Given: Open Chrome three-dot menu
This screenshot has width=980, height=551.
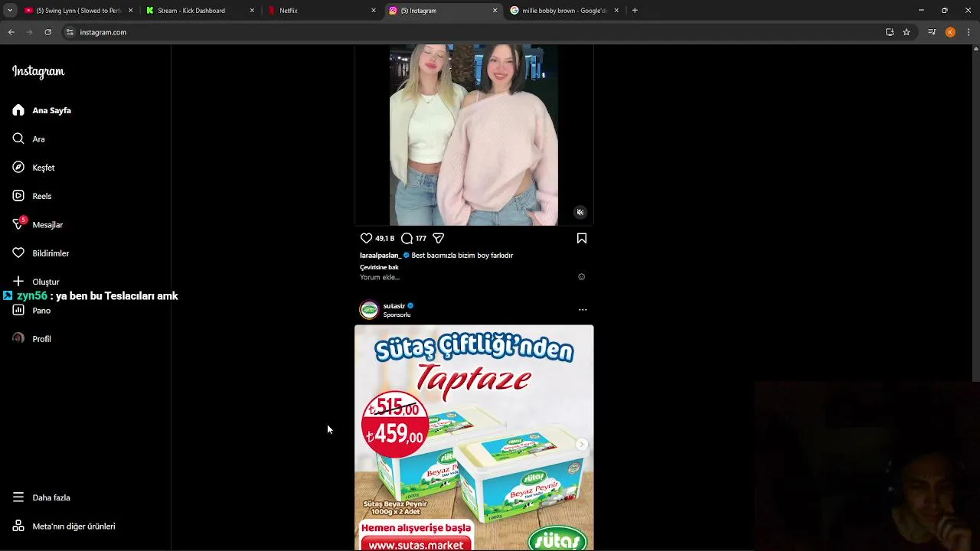Looking at the screenshot, I should tap(969, 32).
